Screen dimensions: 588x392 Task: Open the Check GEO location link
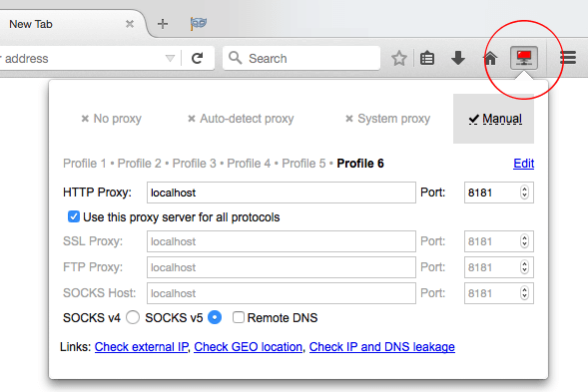(248, 347)
